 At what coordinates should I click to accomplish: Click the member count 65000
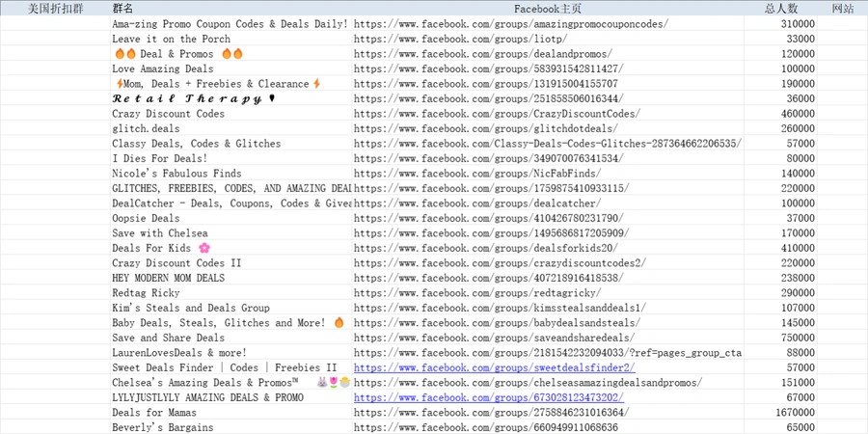pos(780,427)
